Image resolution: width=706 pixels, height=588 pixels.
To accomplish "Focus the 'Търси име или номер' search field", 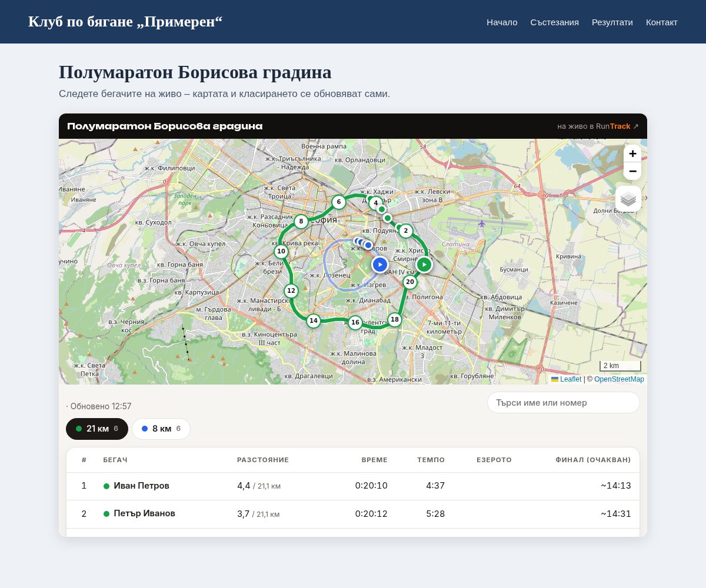I will click(564, 403).
